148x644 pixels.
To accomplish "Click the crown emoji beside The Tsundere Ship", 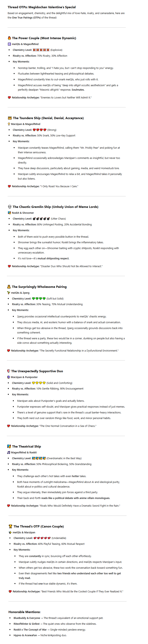I will 10,118.
